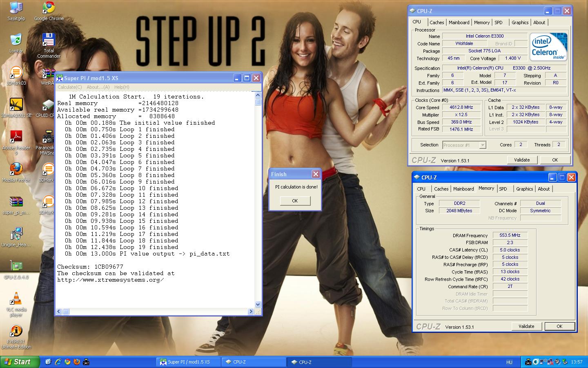Screen dimensions: 588x368
Task: Select the 3DMark03 desktop shortcut
Action: [x=16, y=76]
